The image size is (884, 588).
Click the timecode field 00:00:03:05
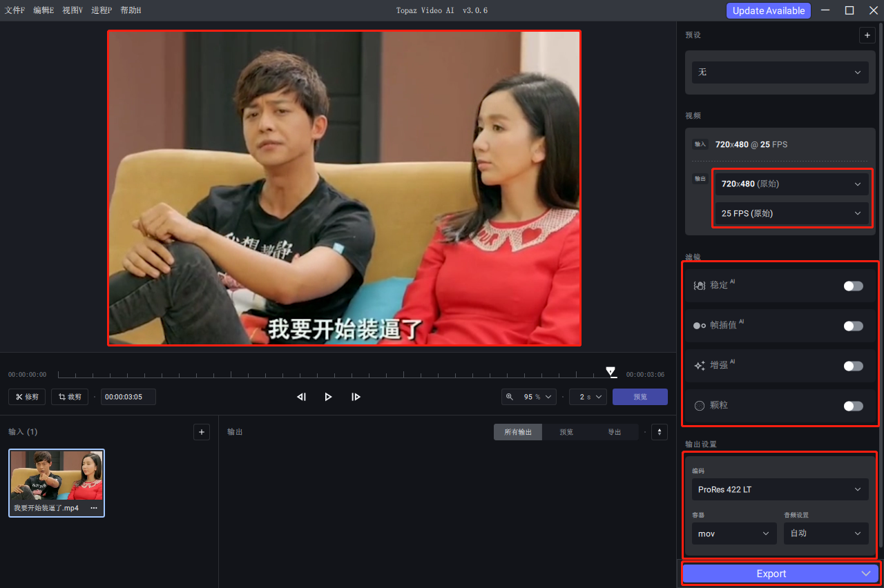point(128,397)
